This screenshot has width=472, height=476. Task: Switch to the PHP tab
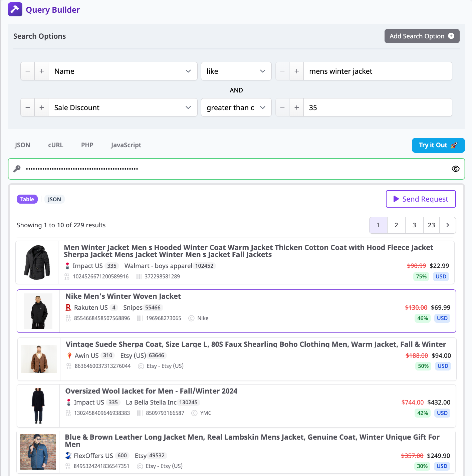pyautogui.click(x=87, y=145)
